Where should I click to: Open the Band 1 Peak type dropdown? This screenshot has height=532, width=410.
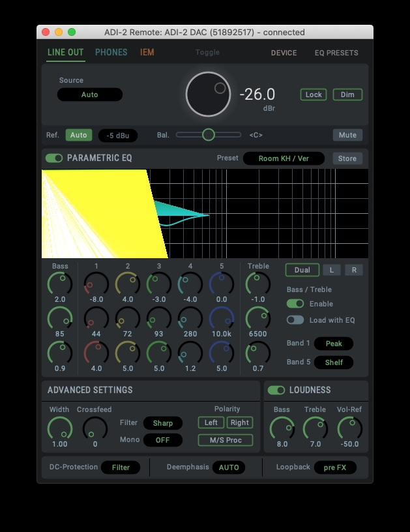coord(334,344)
